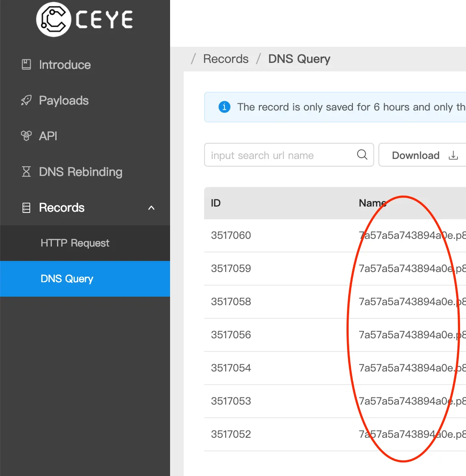Open the Payloads menu item
466x476 pixels.
tap(64, 100)
